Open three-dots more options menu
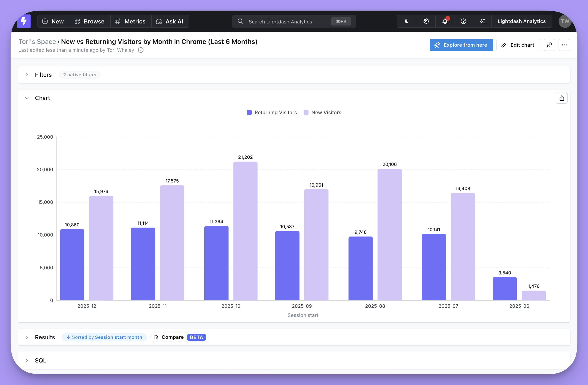 pyautogui.click(x=564, y=45)
